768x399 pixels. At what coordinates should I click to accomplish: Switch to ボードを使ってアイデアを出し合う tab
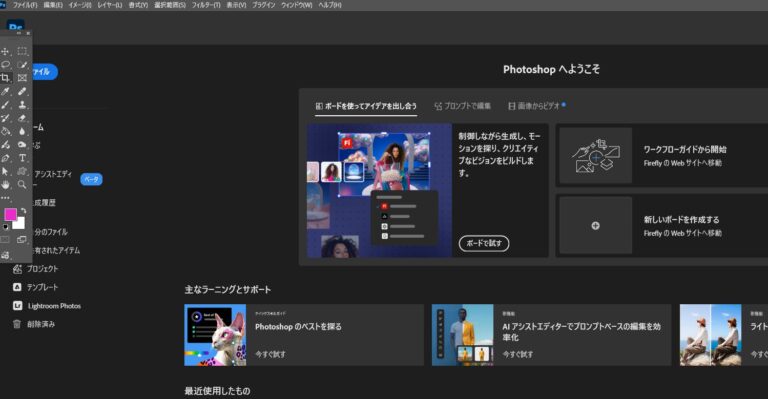366,106
